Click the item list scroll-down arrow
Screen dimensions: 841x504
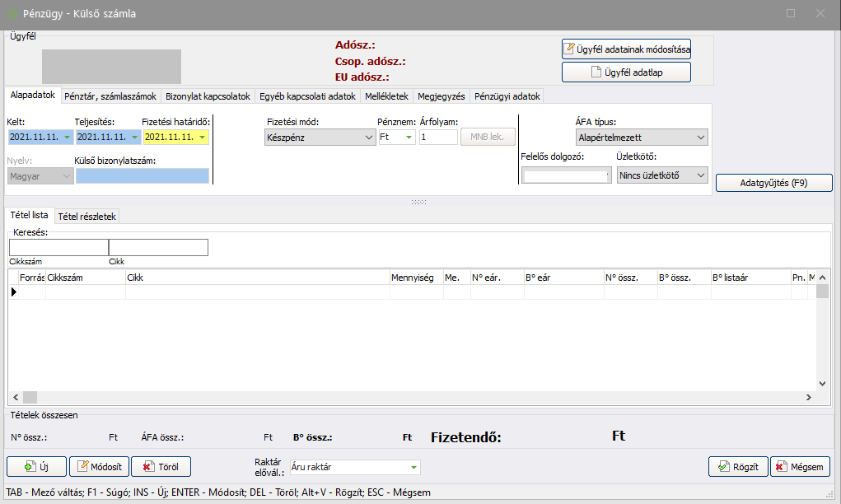click(822, 384)
